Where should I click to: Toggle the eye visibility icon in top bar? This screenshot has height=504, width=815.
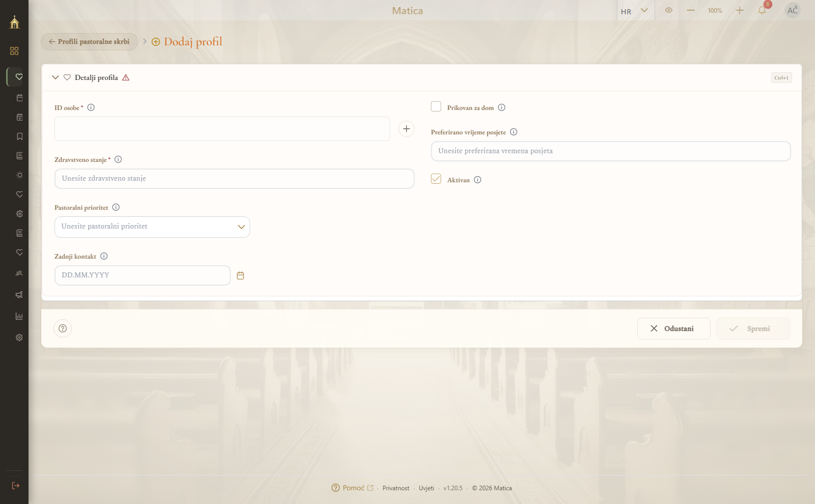tap(669, 10)
